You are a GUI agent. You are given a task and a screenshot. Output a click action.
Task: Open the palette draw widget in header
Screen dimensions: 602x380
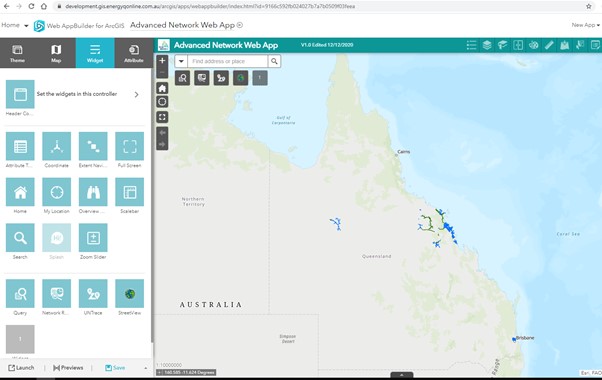click(x=533, y=45)
